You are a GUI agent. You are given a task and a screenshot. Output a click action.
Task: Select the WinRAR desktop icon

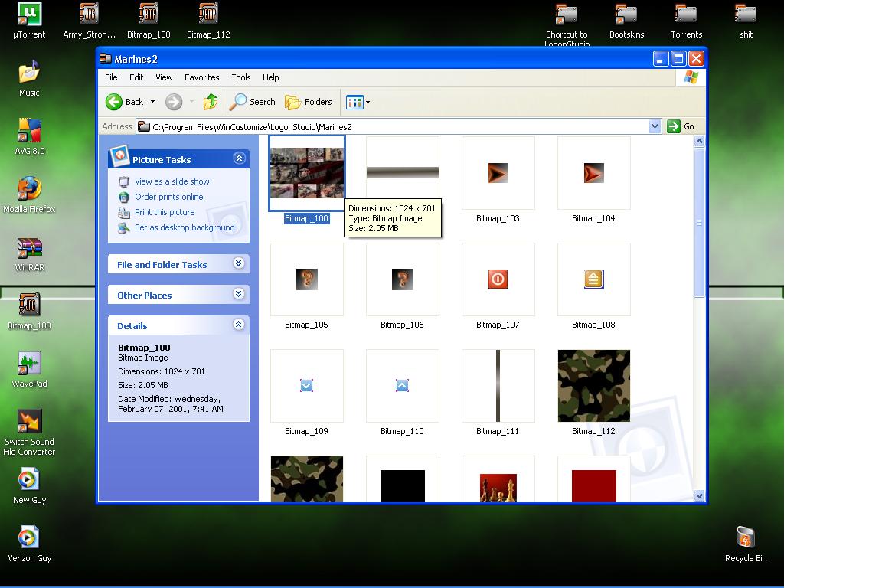(x=29, y=248)
